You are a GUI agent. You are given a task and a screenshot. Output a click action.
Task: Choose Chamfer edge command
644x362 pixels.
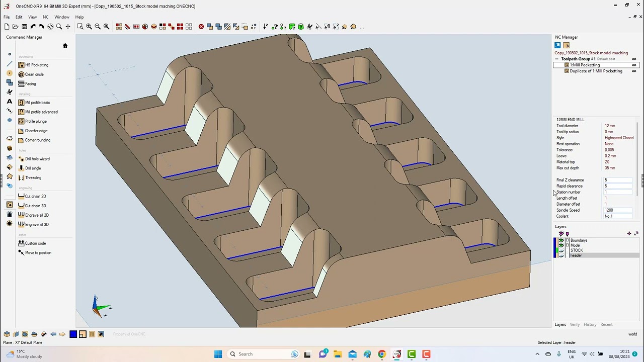33,131
